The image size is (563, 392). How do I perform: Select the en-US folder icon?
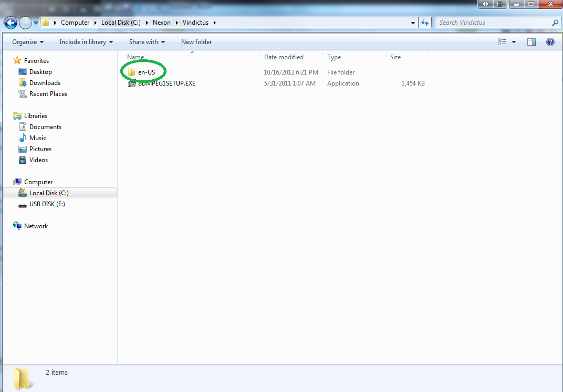click(x=131, y=72)
